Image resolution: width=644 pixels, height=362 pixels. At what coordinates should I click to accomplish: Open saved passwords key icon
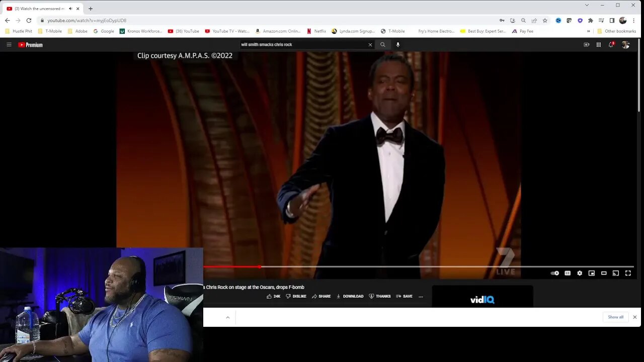pos(502,21)
